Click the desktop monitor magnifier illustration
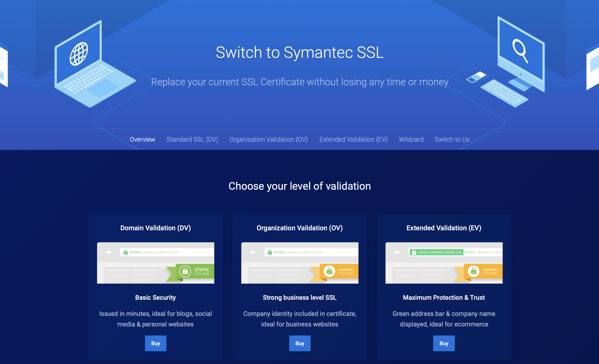599x364 pixels. click(x=520, y=50)
